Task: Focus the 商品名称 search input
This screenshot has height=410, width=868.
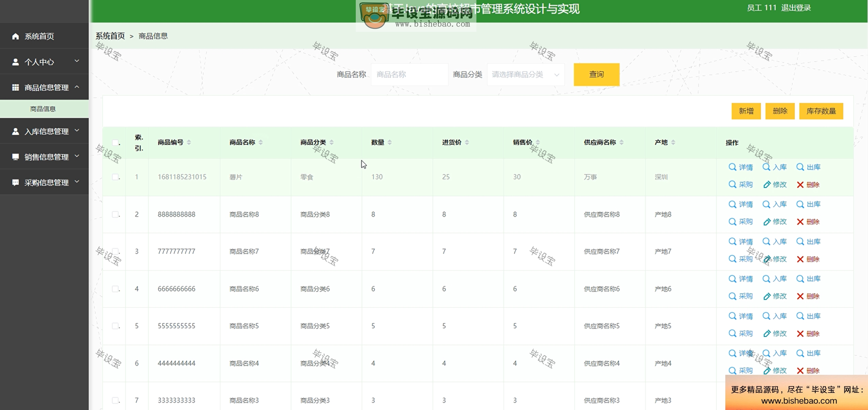Action: click(x=409, y=74)
